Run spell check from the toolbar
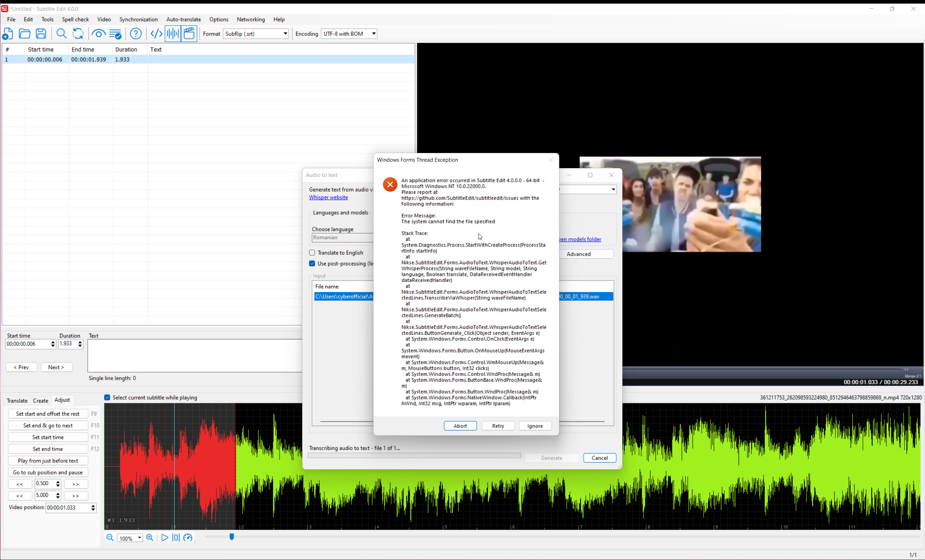This screenshot has height=560, width=925. 115,34
